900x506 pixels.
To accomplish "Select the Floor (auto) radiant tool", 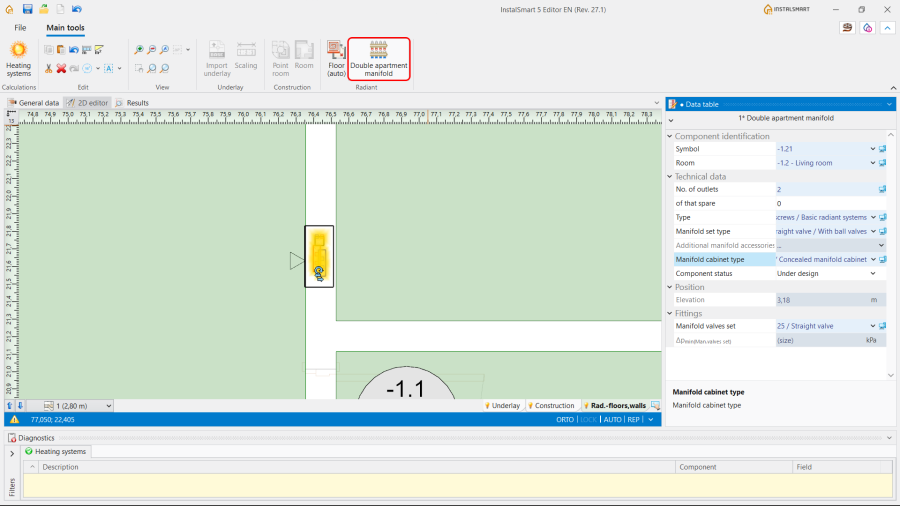I will click(336, 59).
